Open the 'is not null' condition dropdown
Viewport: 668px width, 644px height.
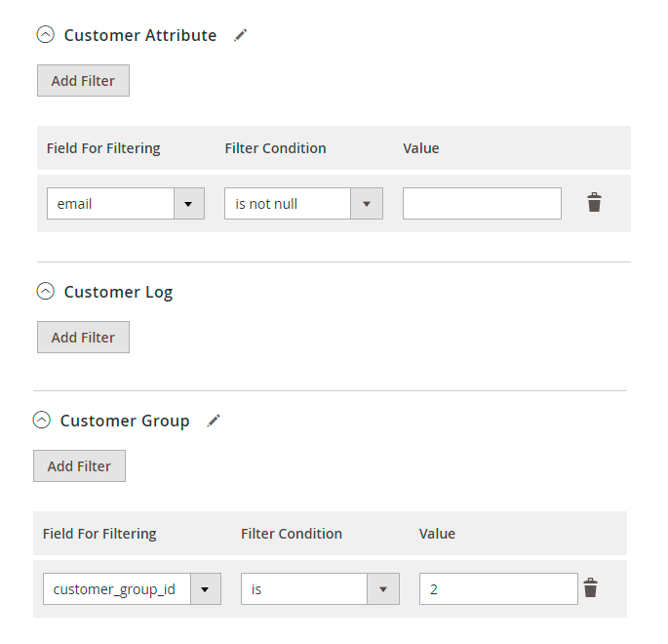pyautogui.click(x=303, y=204)
